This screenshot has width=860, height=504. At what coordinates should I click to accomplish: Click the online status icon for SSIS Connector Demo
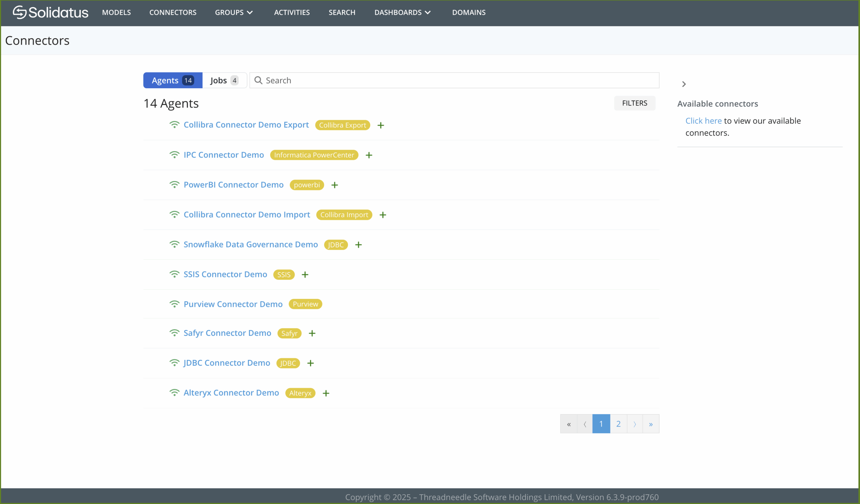coord(174,274)
